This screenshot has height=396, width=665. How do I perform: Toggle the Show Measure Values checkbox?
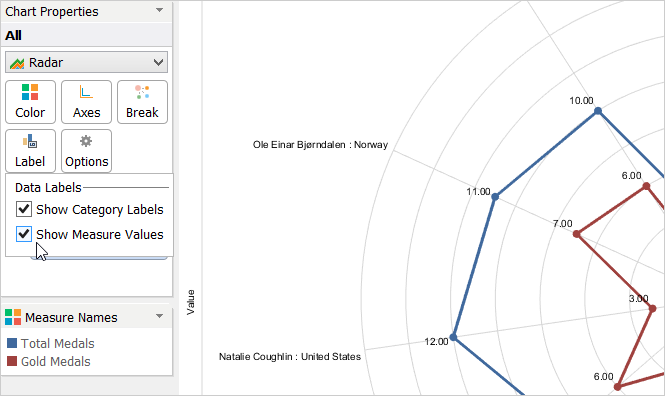click(24, 234)
